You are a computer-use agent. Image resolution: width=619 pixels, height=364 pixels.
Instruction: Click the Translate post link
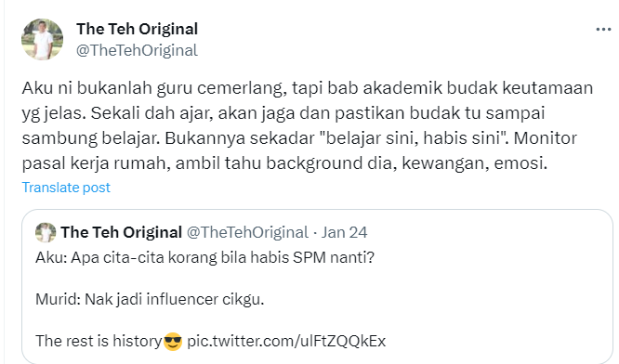tap(66, 188)
